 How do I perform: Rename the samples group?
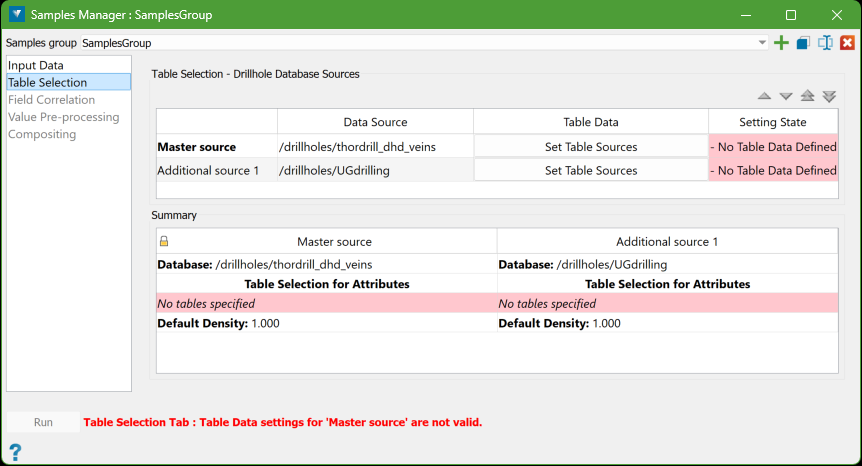(825, 43)
